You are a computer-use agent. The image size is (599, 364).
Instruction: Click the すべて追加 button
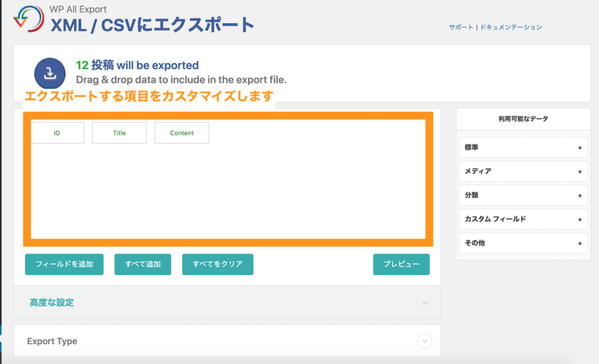pos(142,264)
